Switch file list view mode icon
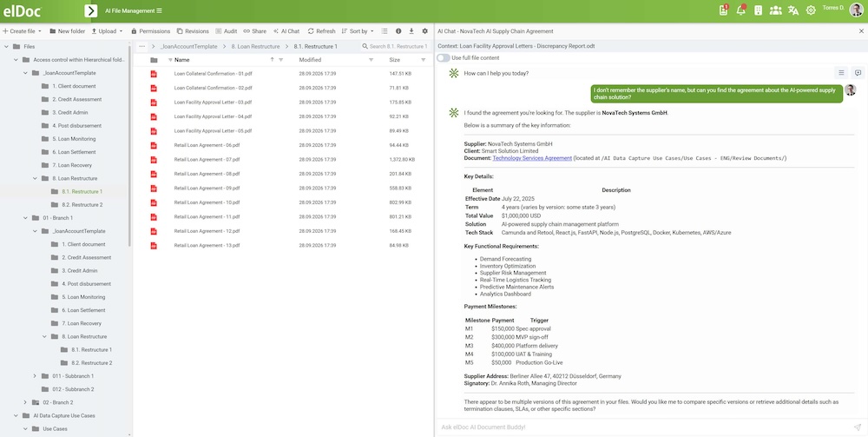This screenshot has width=868, height=437. tap(385, 31)
